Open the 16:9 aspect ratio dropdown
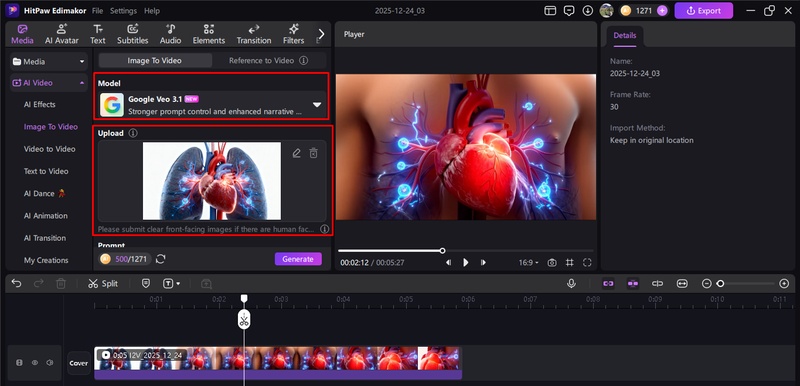The height and width of the screenshot is (386, 800). pos(529,263)
